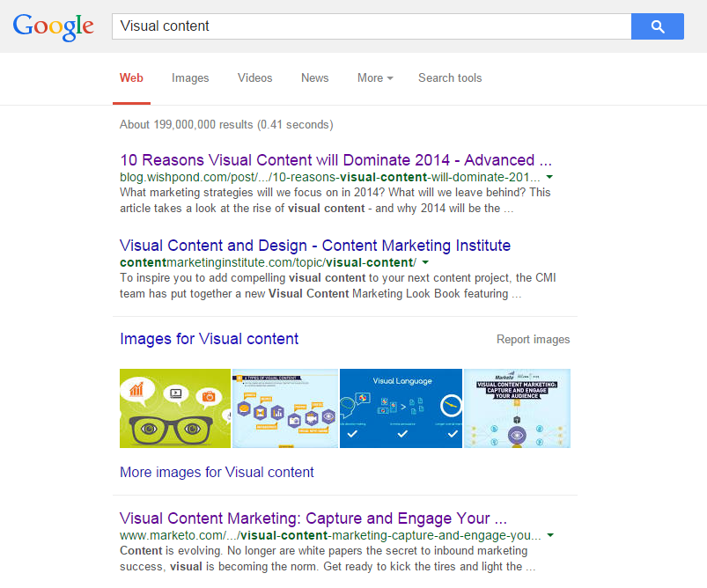Switch to the Videos tab

click(x=254, y=78)
